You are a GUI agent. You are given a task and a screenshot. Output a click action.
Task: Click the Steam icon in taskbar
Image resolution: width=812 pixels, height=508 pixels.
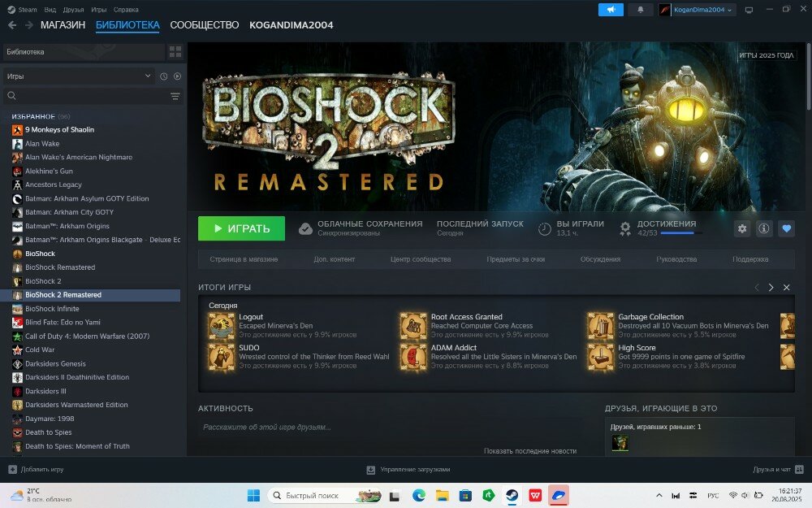tap(512, 496)
